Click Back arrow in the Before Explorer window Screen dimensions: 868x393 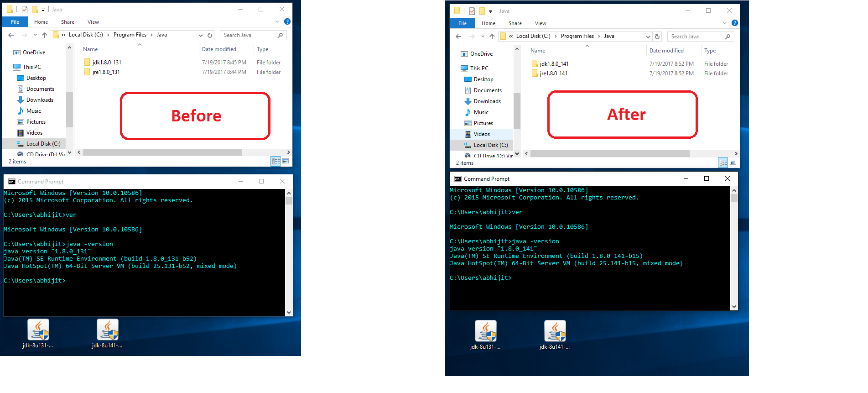(11, 35)
